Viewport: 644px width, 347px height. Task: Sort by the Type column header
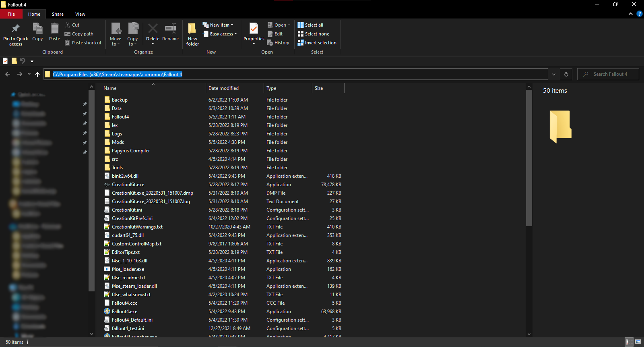(287, 88)
